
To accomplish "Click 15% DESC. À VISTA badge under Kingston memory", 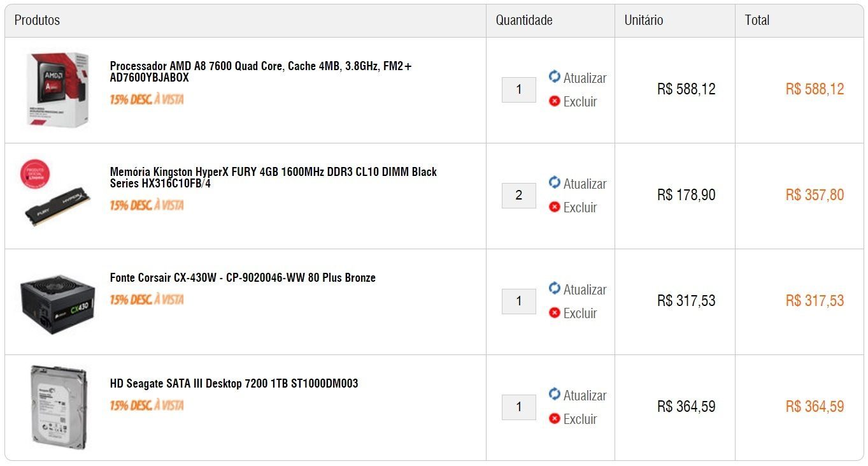I will 146,205.
